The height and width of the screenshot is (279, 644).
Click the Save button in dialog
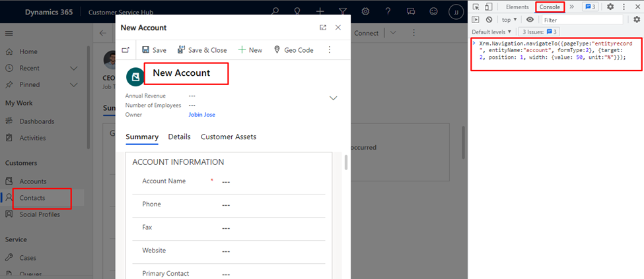click(x=154, y=50)
